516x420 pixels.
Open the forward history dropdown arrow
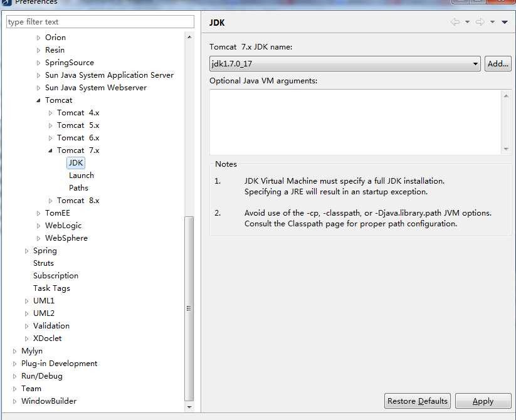click(492, 22)
